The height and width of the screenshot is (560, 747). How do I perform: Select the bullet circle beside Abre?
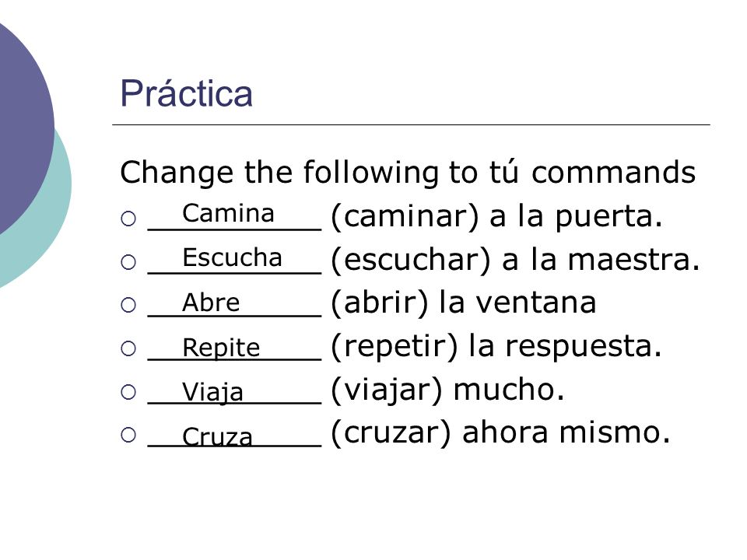coord(128,305)
